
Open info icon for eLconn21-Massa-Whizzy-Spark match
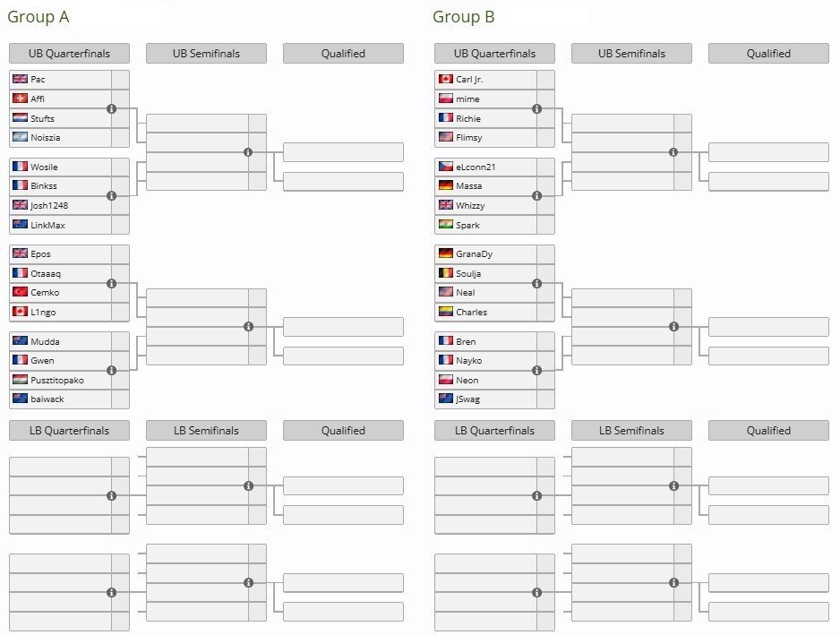(x=536, y=195)
